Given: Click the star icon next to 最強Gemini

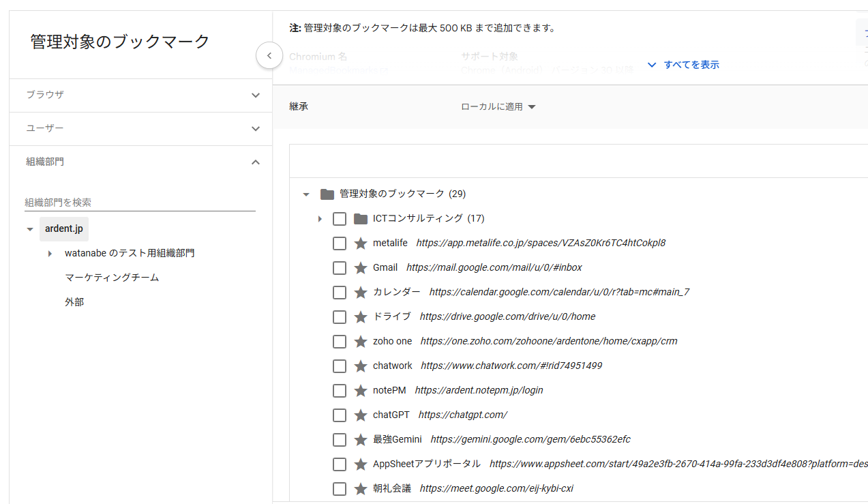Looking at the screenshot, I should (360, 439).
